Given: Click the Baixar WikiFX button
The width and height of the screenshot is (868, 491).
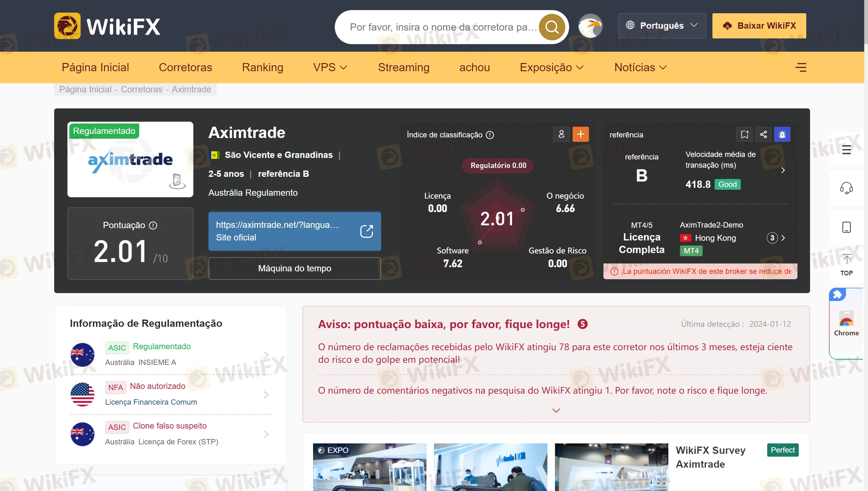Looking at the screenshot, I should [x=759, y=26].
